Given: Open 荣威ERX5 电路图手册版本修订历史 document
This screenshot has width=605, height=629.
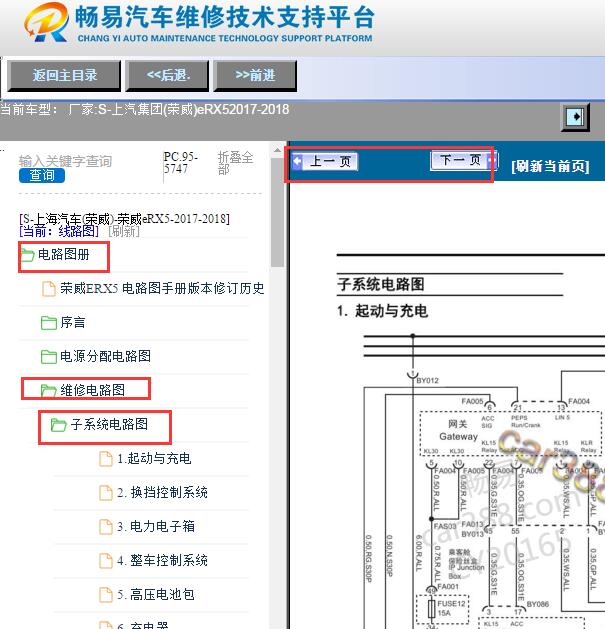Looking at the screenshot, I should pyautogui.click(x=162, y=288).
